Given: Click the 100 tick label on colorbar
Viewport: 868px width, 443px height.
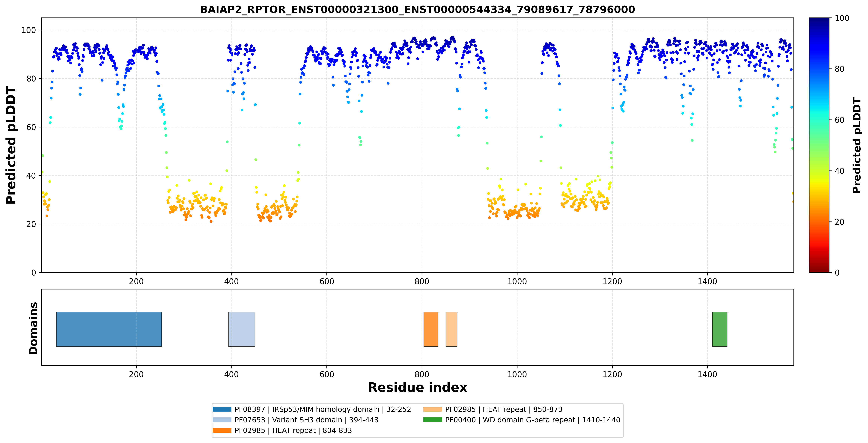Looking at the screenshot, I should point(842,18).
